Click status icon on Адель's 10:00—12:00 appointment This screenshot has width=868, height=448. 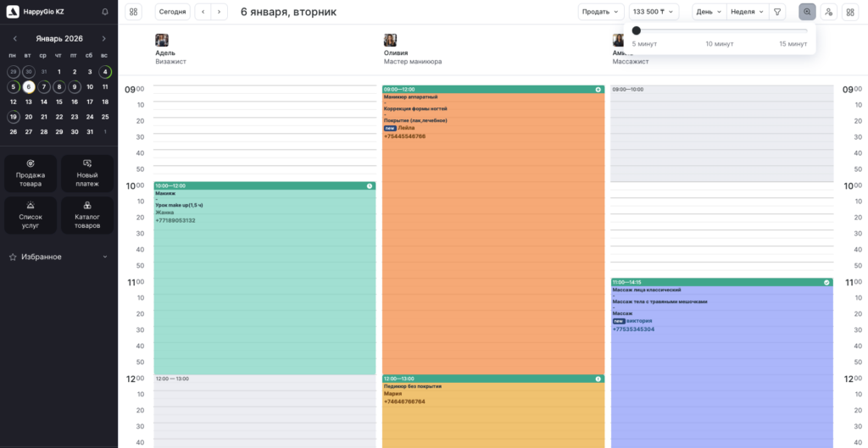click(370, 185)
